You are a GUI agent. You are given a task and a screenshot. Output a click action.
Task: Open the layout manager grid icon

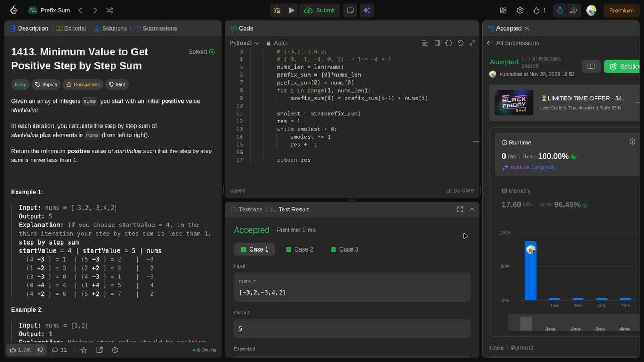[x=503, y=10]
